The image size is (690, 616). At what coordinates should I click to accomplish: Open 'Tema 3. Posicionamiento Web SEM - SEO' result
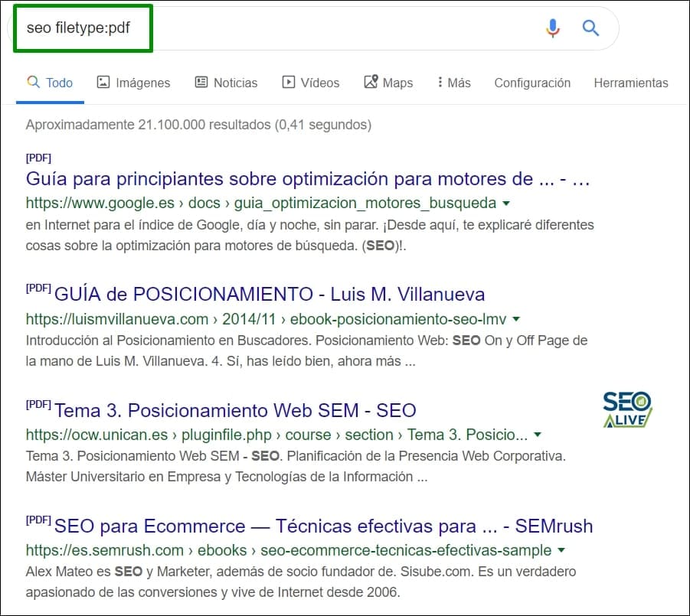click(x=235, y=410)
